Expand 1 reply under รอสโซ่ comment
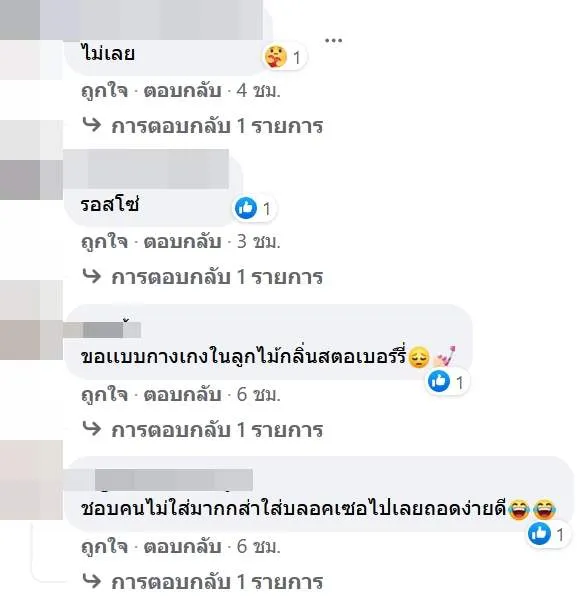Viewport: 577px width, 599px height. tap(217, 277)
